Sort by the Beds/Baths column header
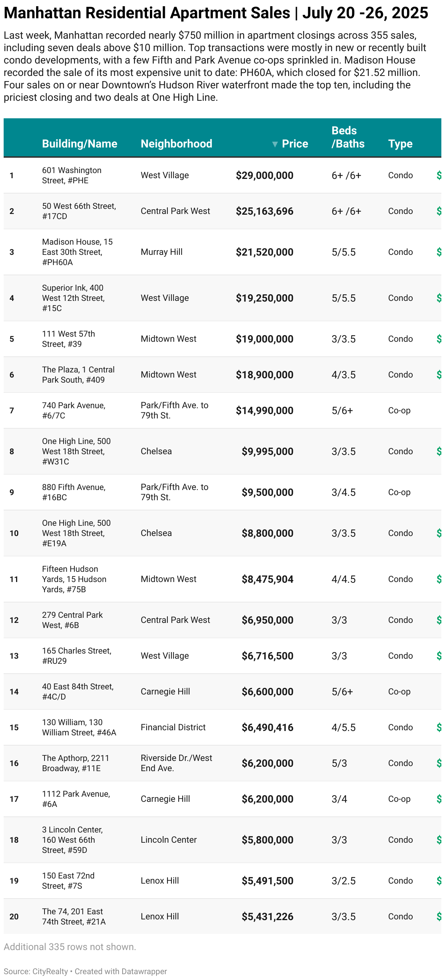The height and width of the screenshot is (980, 445). click(x=347, y=137)
